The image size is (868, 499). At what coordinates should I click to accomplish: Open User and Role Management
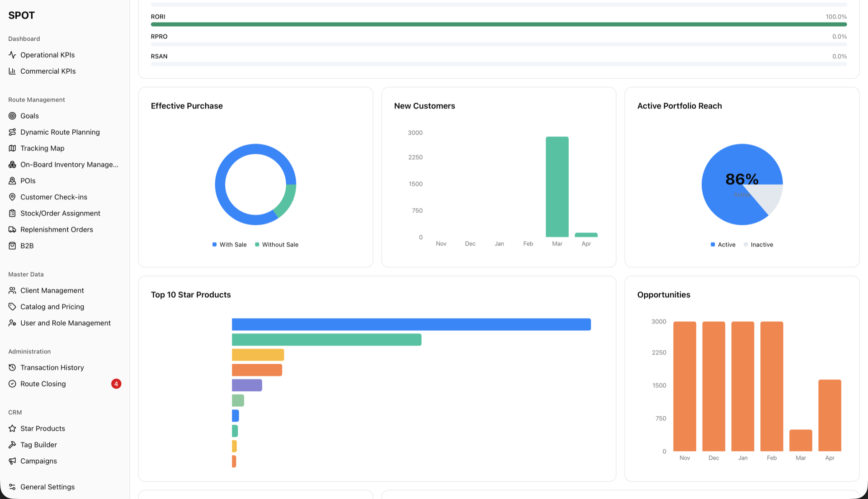click(x=66, y=323)
